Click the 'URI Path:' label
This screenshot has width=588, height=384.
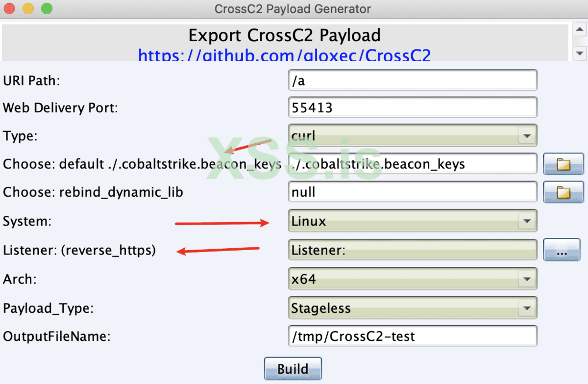tap(31, 81)
